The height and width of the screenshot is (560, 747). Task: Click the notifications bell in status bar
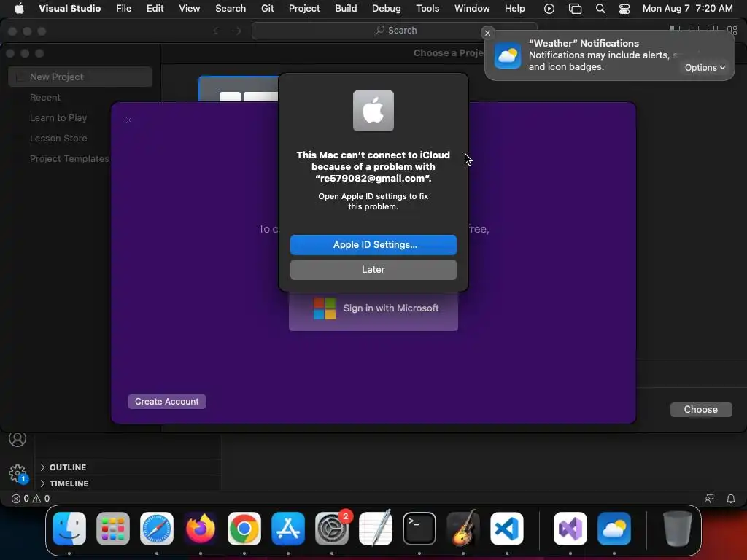tap(731, 499)
